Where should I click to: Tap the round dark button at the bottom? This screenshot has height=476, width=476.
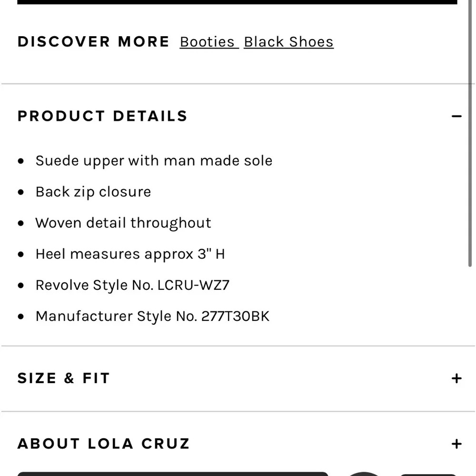tap(364, 473)
